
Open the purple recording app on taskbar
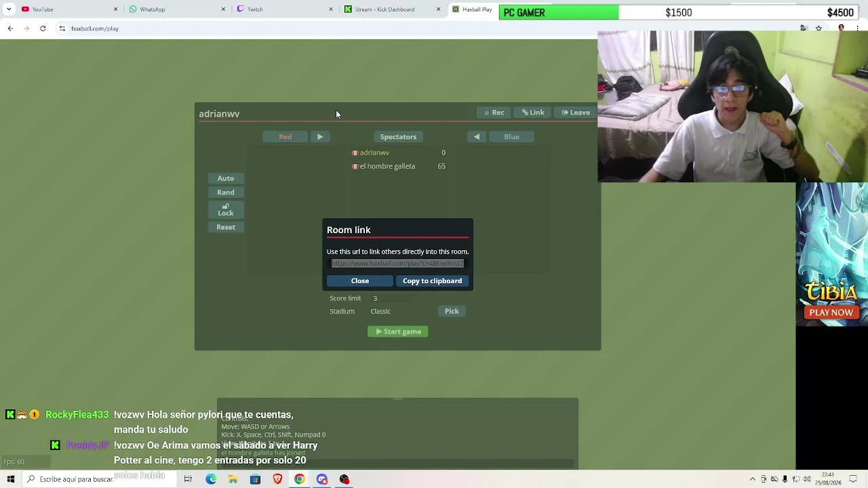point(322,479)
